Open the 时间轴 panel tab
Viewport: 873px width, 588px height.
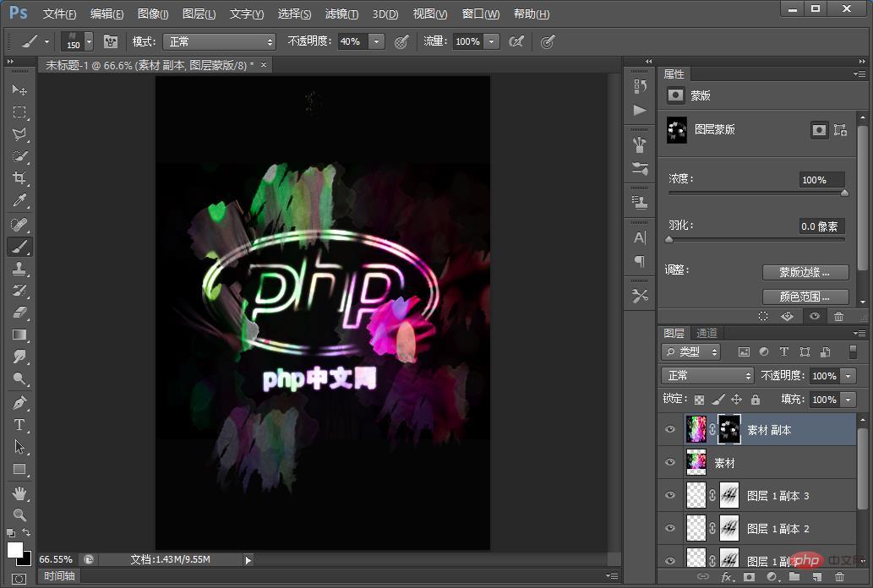pos(59,576)
